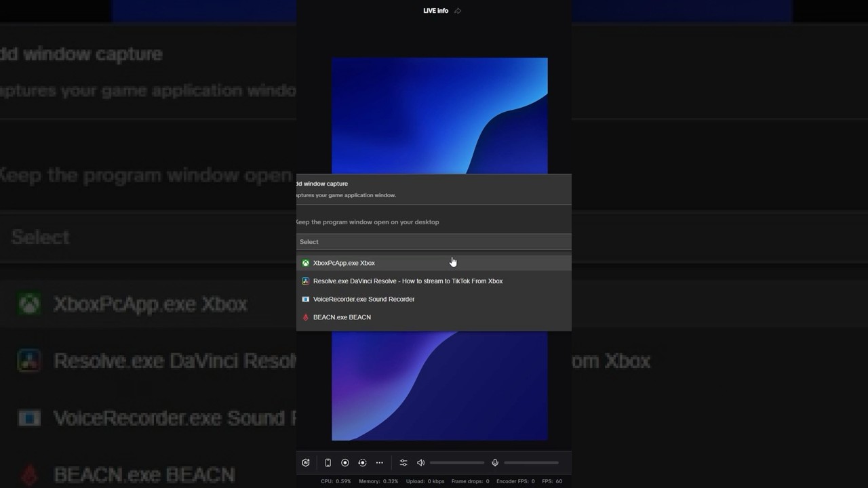Click the FPS: 60 readout
The width and height of the screenshot is (868, 488).
[x=552, y=481]
